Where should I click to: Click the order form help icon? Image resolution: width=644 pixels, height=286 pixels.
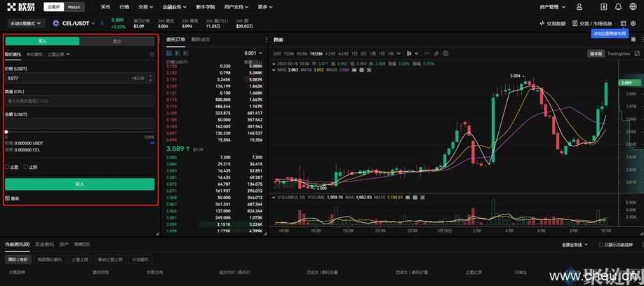(x=152, y=54)
